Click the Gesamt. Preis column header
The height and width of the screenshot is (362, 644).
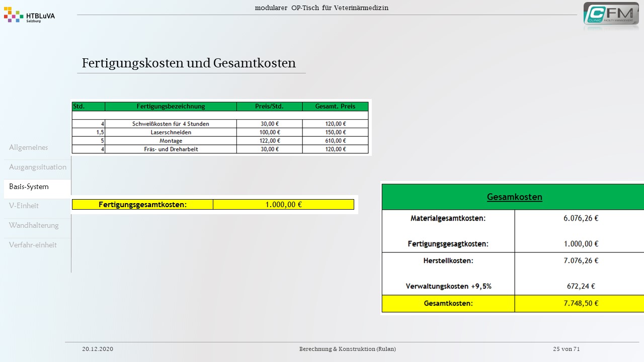[x=335, y=106]
